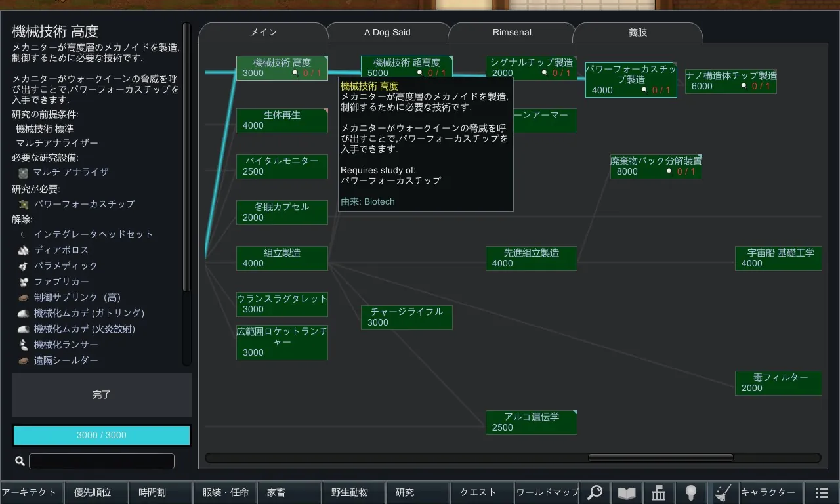Open the 義肢 research tab
Viewport: 840px width, 504px height.
pyautogui.click(x=637, y=32)
